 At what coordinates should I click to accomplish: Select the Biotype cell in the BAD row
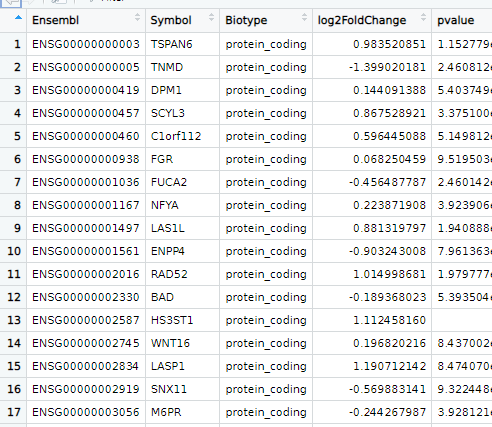pos(266,297)
